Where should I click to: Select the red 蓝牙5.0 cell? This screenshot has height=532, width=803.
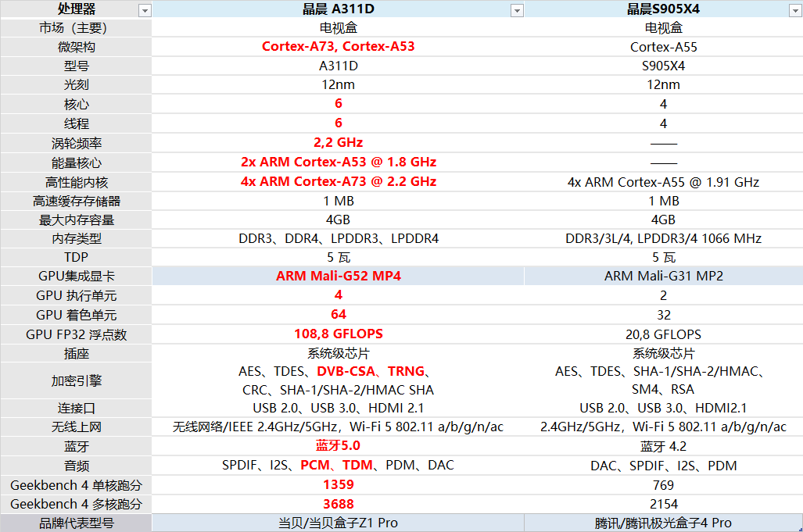tap(338, 445)
